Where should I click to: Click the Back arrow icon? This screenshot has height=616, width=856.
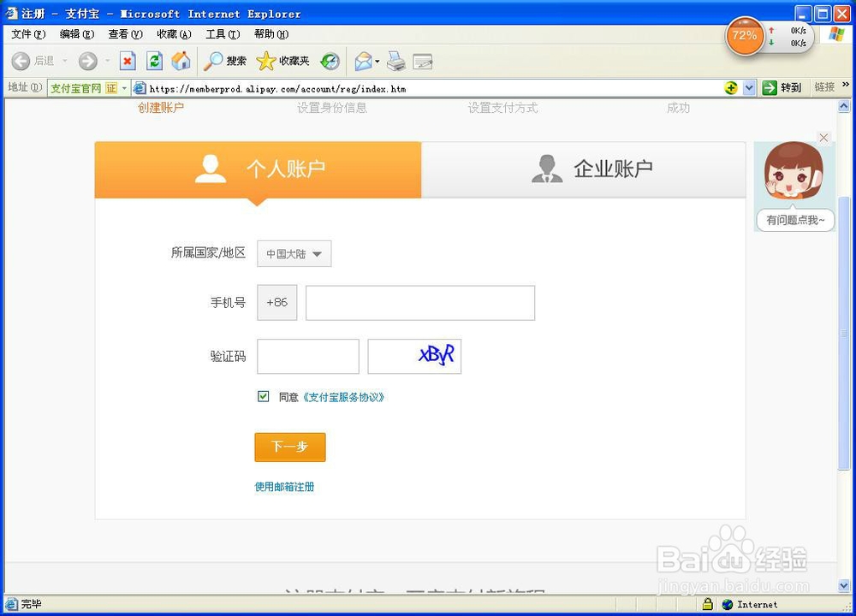click(21, 61)
